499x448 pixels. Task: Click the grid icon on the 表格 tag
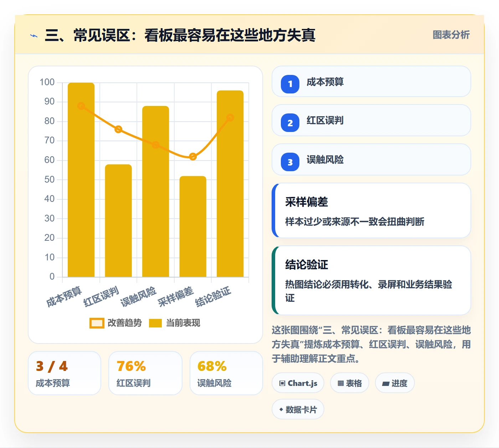341,383
